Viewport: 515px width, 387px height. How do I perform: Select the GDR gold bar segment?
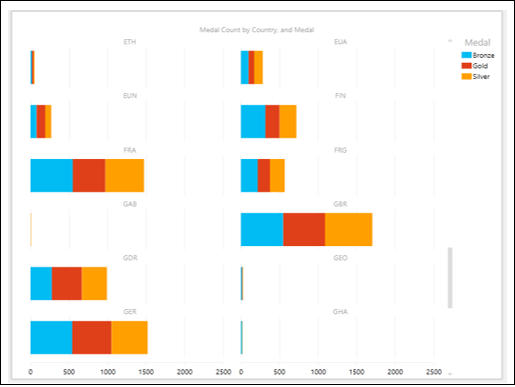point(67,283)
